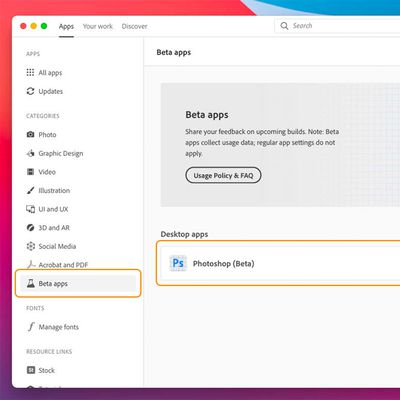This screenshot has width=400, height=400.
Task: Select the Graphic Design category label
Action: tap(61, 153)
